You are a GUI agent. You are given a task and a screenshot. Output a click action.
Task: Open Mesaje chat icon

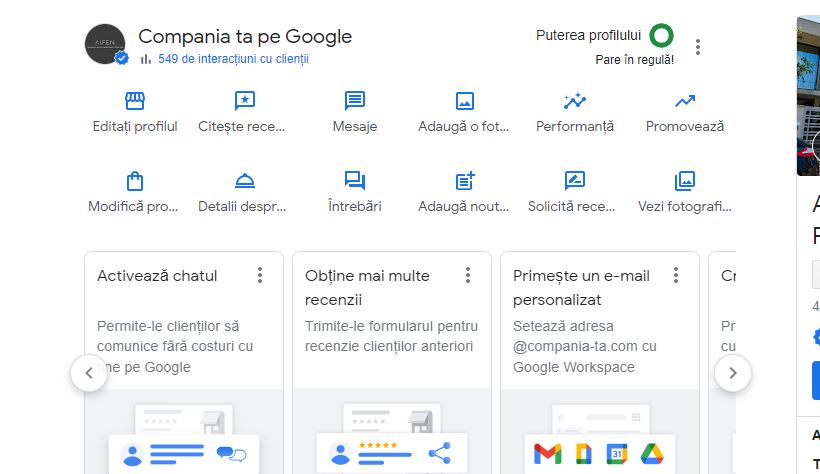(355, 101)
